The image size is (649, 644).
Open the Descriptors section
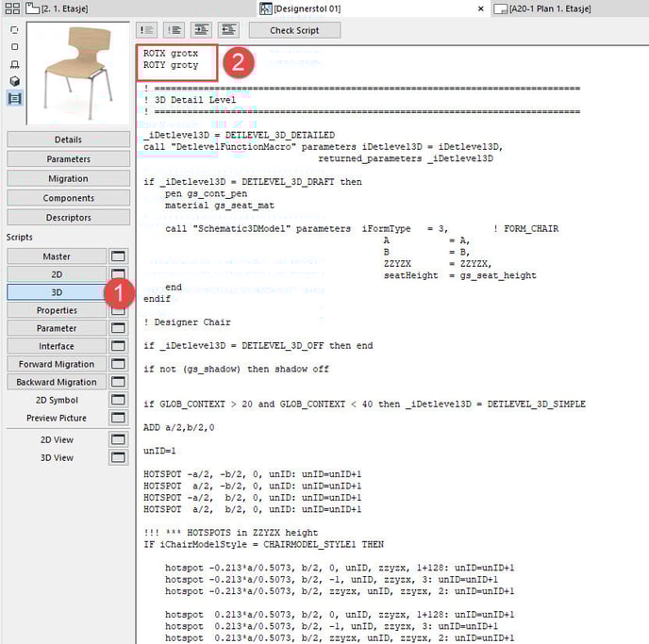click(68, 217)
